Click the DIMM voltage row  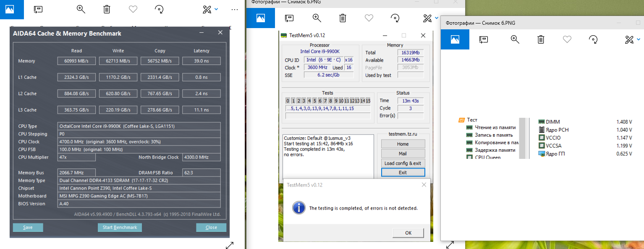[x=585, y=122]
